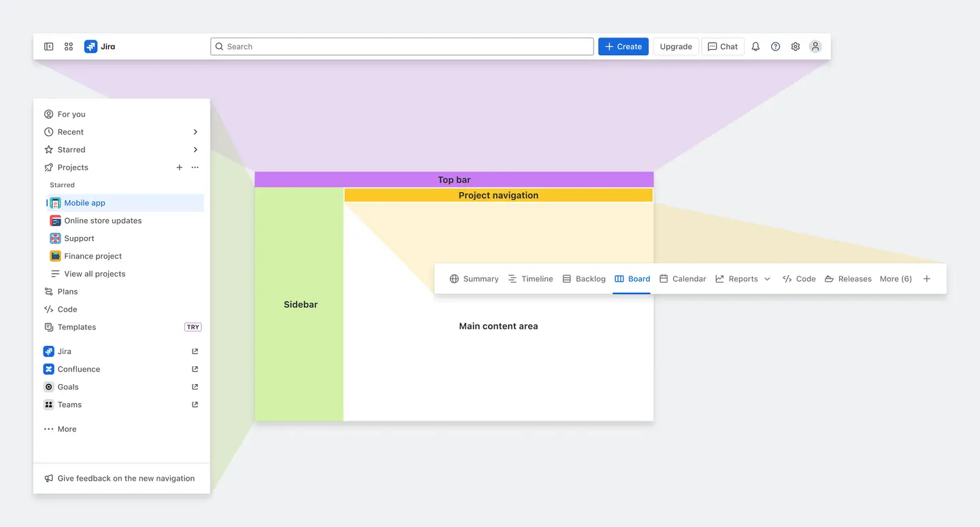Click inside the Search field
Image resolution: width=980 pixels, height=527 pixels.
(x=402, y=46)
